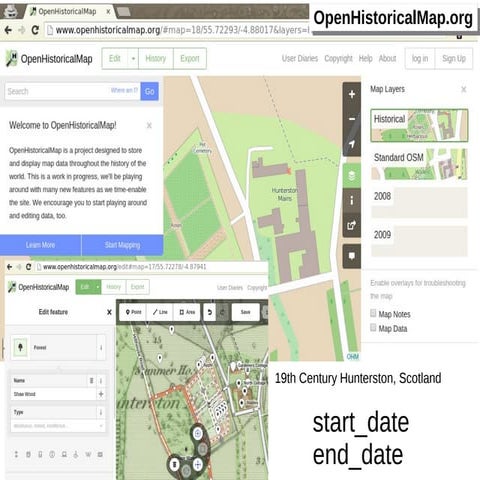Toggle the green map layers icon
480x480 pixels.
coord(352,175)
